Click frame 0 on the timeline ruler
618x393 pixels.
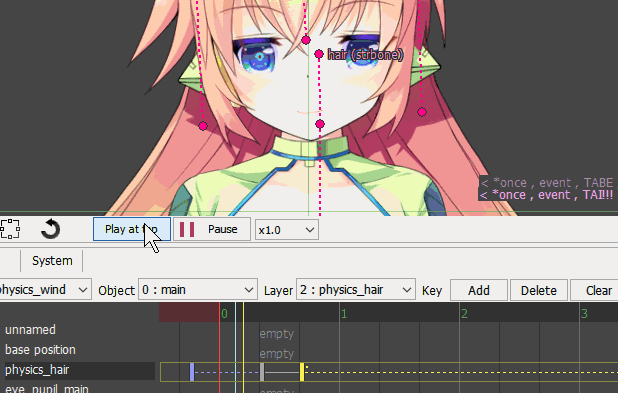[224, 314]
